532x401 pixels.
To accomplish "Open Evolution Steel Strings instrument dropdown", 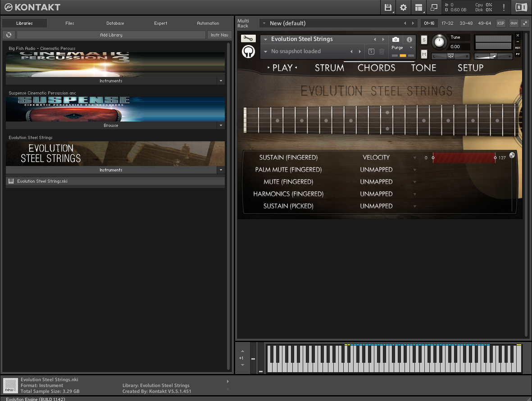I will (266, 39).
